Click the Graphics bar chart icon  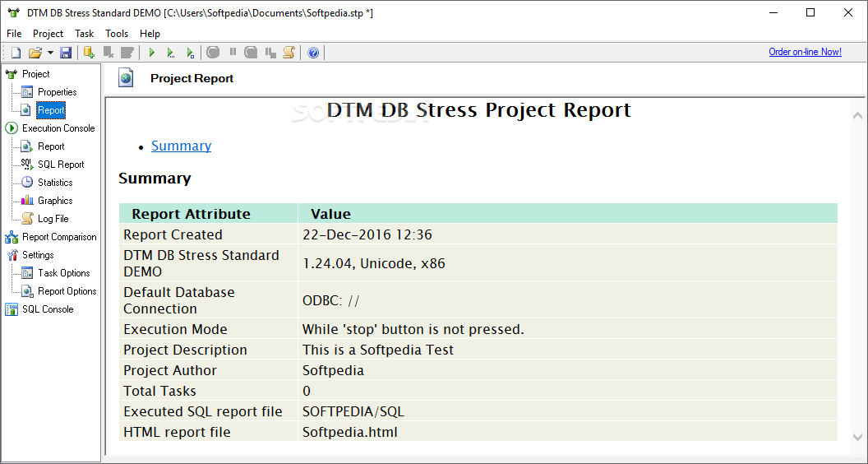pos(27,201)
